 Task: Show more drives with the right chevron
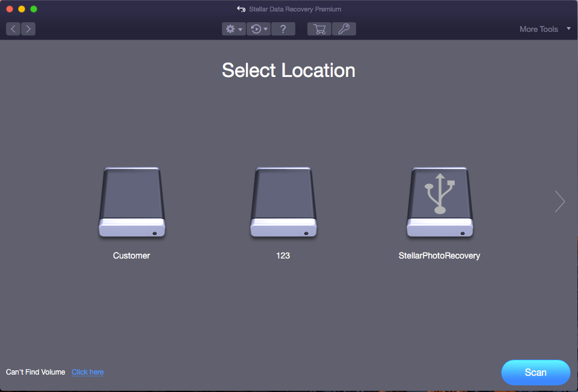click(560, 201)
